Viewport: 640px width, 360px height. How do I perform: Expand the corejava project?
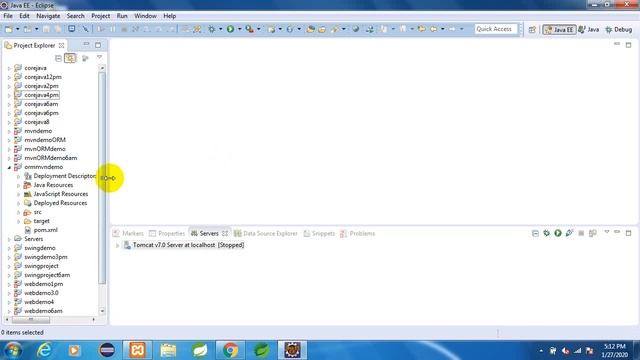tap(9, 68)
